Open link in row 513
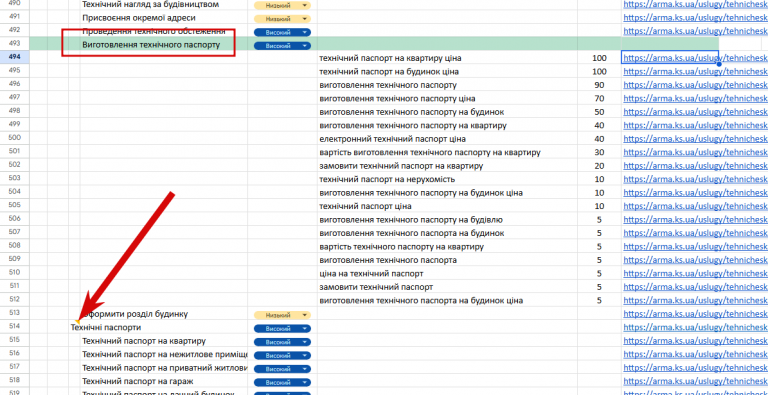Viewport: 768px width, 395px height. (695, 314)
